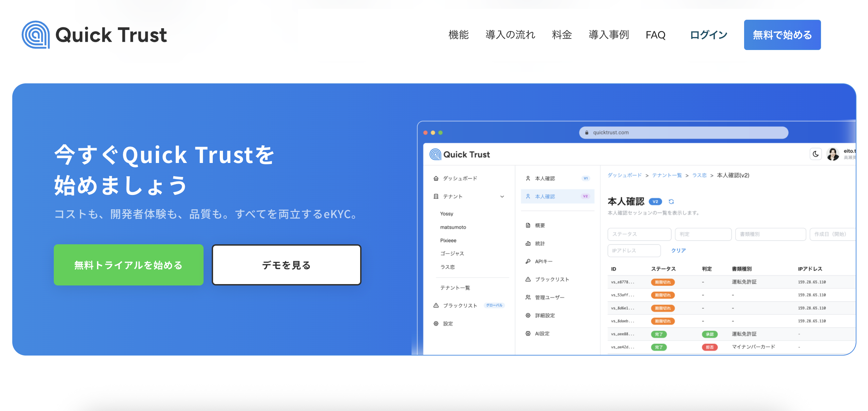Click the blue V2 badge beside title

[x=655, y=201]
